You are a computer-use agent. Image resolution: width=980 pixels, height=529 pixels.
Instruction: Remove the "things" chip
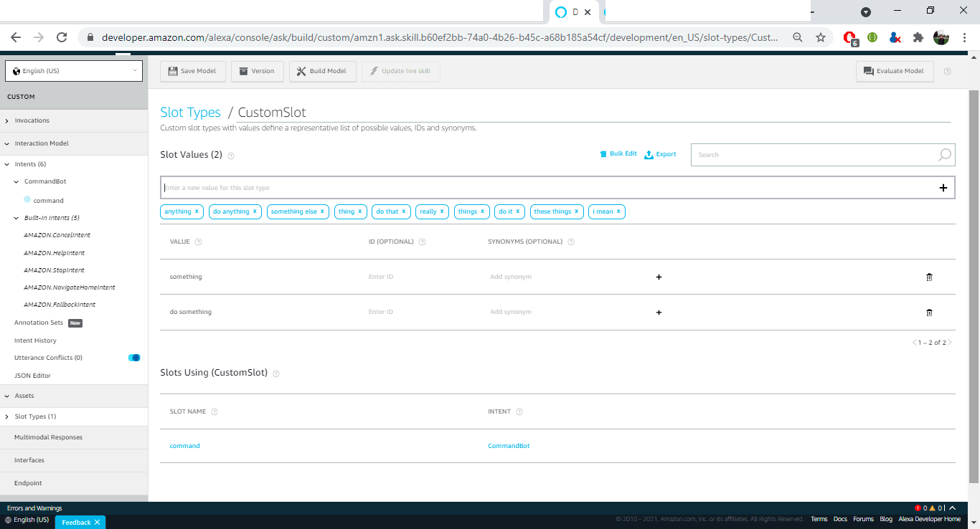[483, 211]
